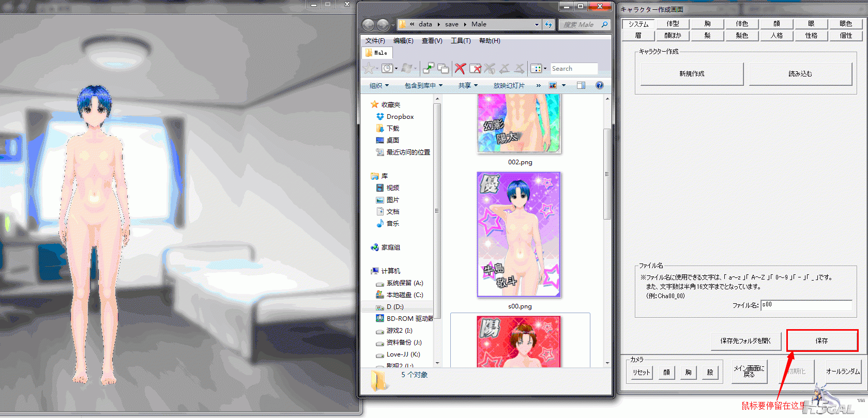Open the 工具(T) menu

point(461,40)
